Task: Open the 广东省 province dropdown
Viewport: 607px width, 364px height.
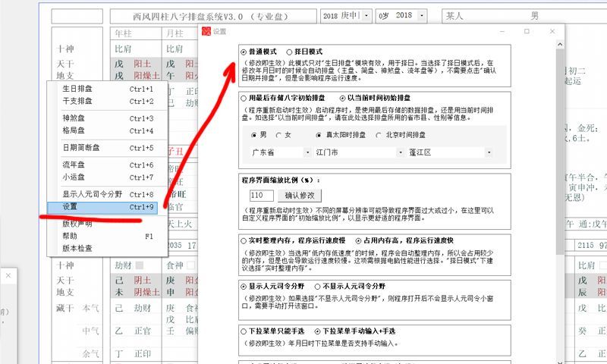Action: pos(307,152)
